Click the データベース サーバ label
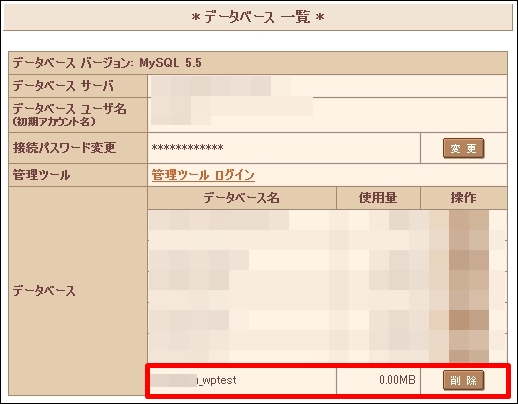Screen dimensions: 518x404 63,86
